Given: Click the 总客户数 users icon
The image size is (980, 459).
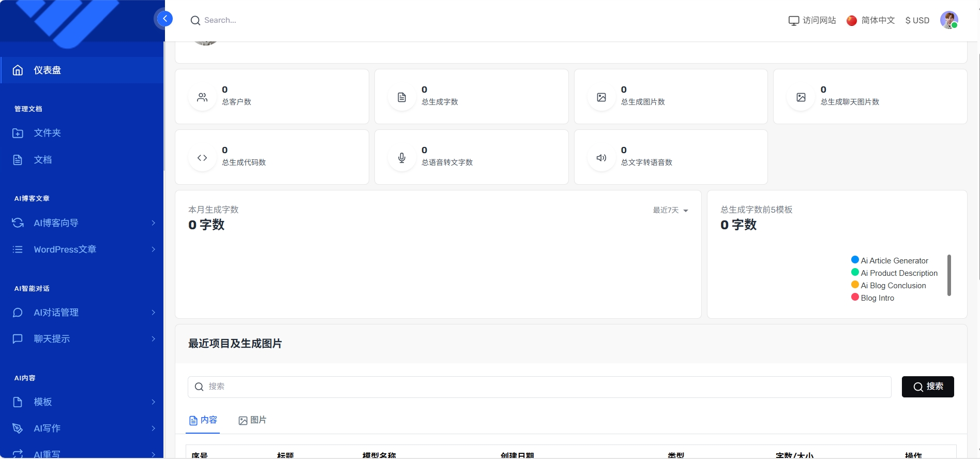Looking at the screenshot, I should (202, 97).
